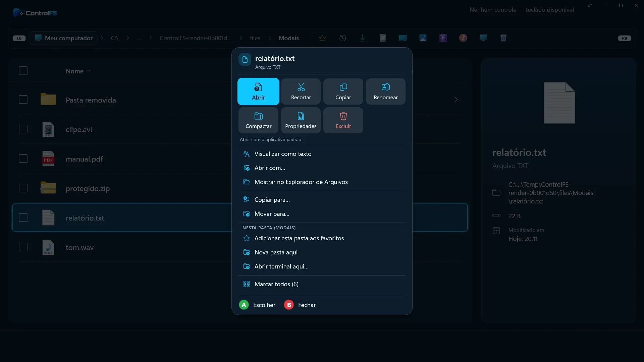Click the RB shoulder button badge
Screen dimensions: 644x362
(x=625, y=38)
